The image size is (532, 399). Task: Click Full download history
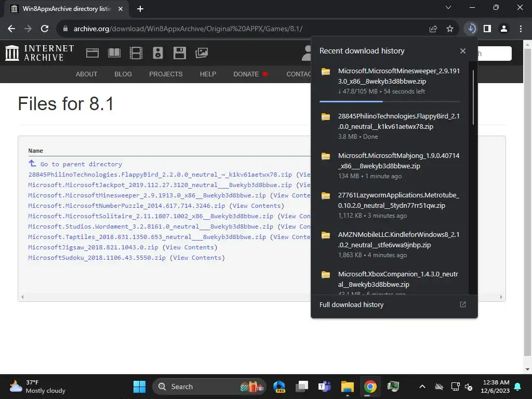pyautogui.click(x=351, y=304)
